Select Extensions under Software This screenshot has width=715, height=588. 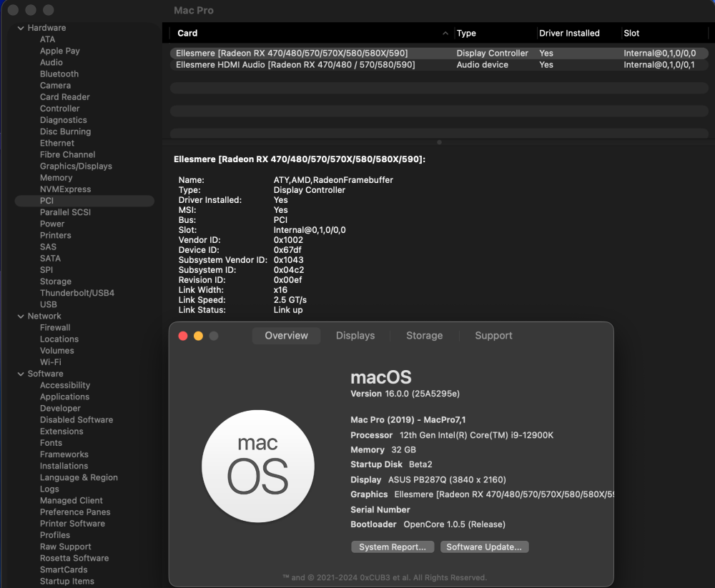(61, 432)
